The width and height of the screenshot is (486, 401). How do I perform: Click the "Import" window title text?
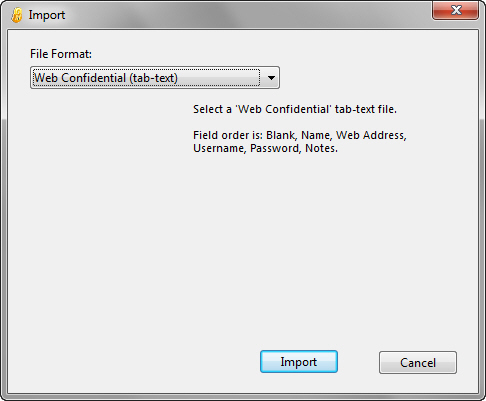click(47, 15)
